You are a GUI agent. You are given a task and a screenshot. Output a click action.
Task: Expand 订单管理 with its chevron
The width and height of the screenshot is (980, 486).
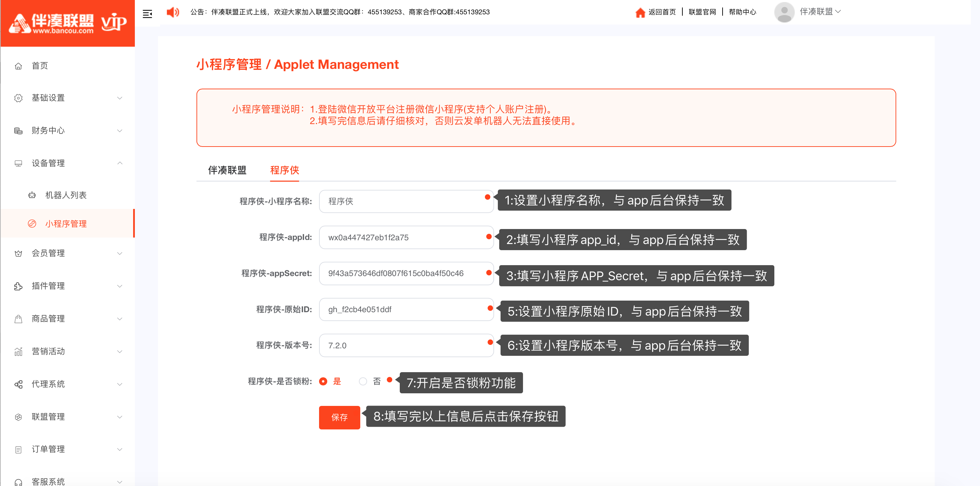(x=120, y=450)
